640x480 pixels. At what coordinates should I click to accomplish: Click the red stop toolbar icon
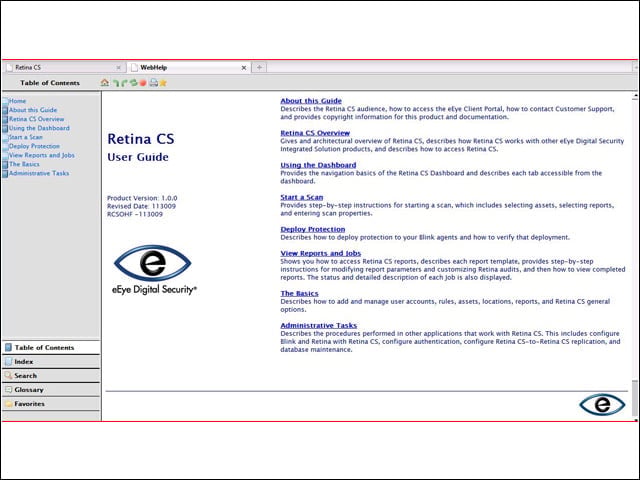pos(143,83)
